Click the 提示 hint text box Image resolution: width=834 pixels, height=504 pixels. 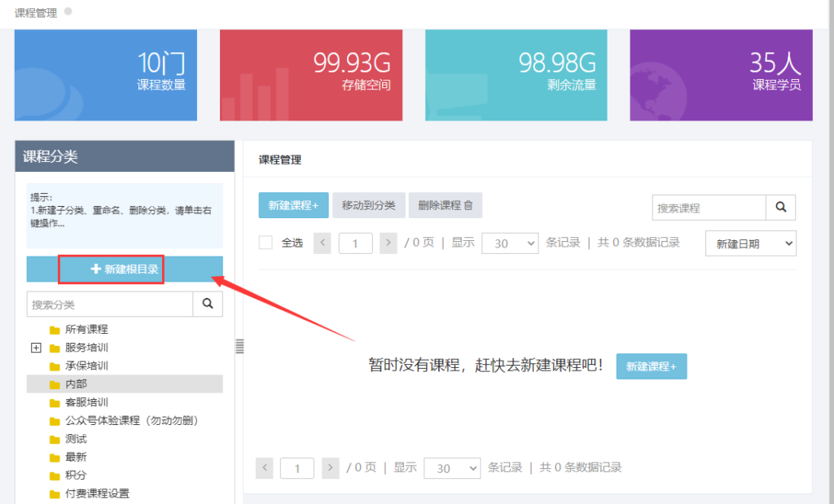coord(125,216)
